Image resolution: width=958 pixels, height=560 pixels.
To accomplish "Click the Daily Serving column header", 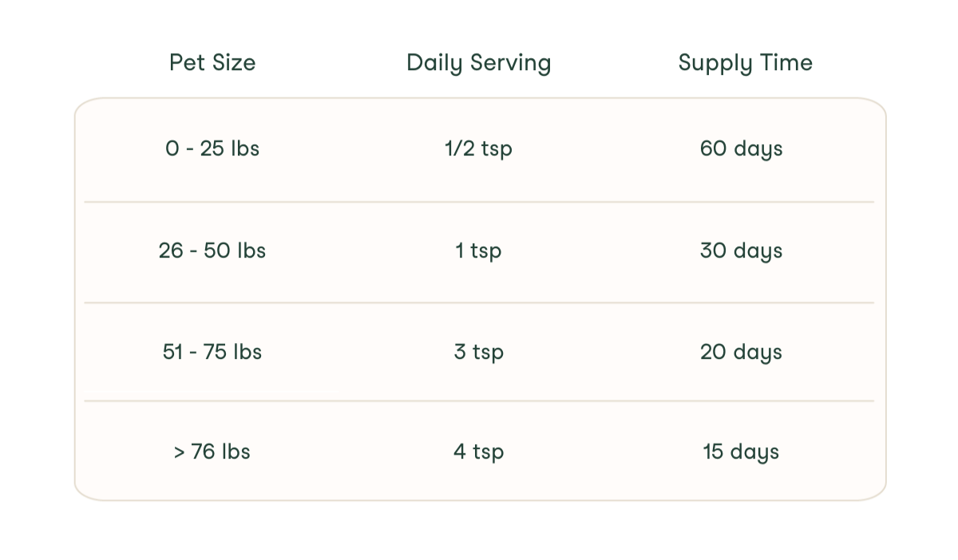I will point(478,63).
